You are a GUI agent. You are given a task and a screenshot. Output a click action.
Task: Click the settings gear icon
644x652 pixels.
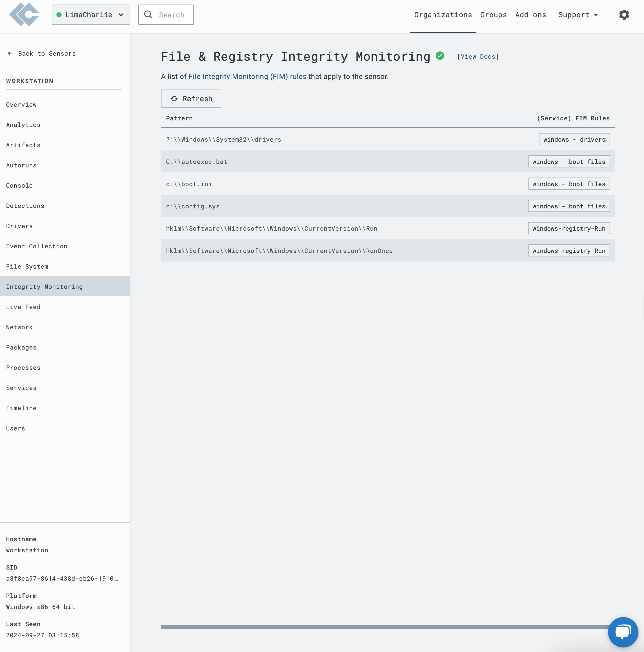pos(624,14)
